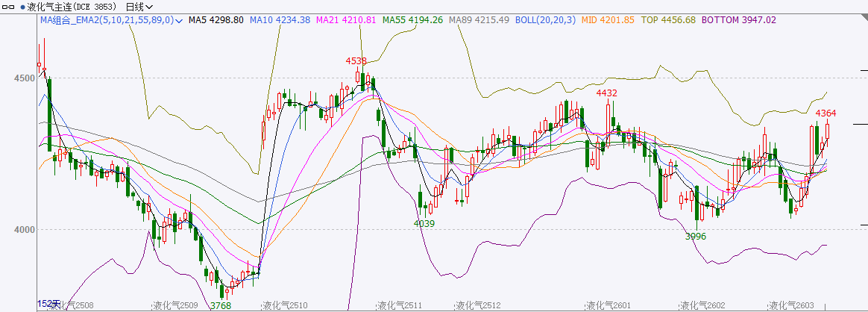Click the chain link icon

9,7
